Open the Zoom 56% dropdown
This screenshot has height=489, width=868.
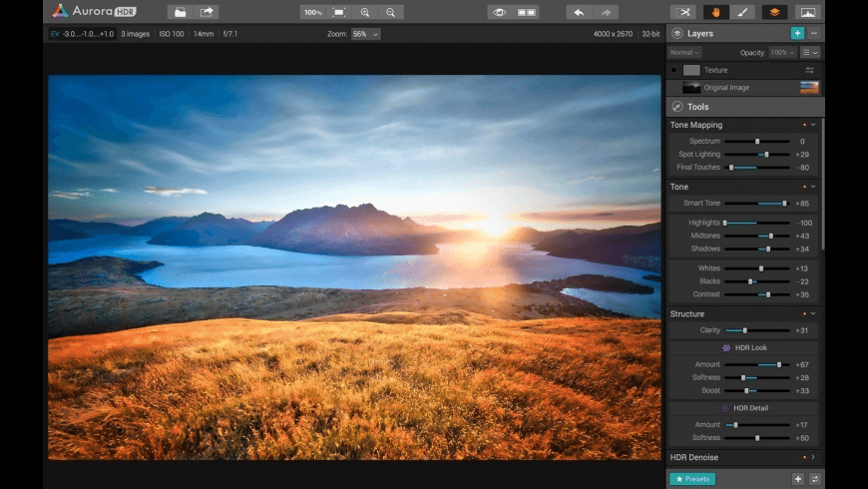[365, 34]
